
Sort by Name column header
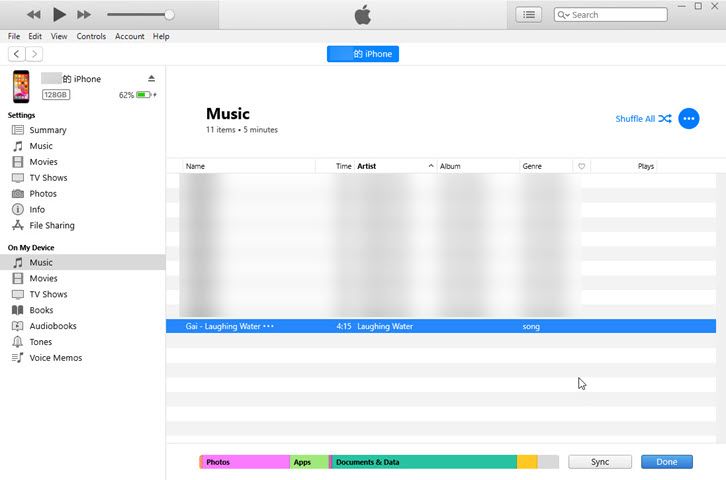click(x=249, y=166)
